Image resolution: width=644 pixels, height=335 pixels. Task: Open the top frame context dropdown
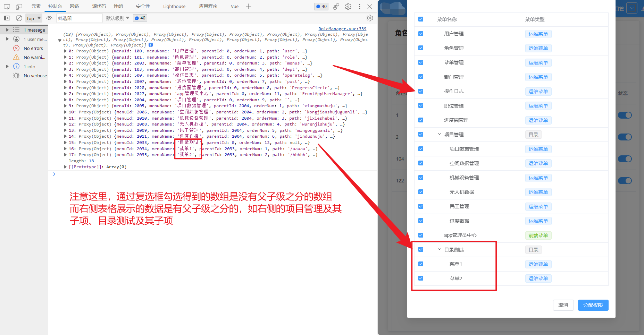coord(33,18)
